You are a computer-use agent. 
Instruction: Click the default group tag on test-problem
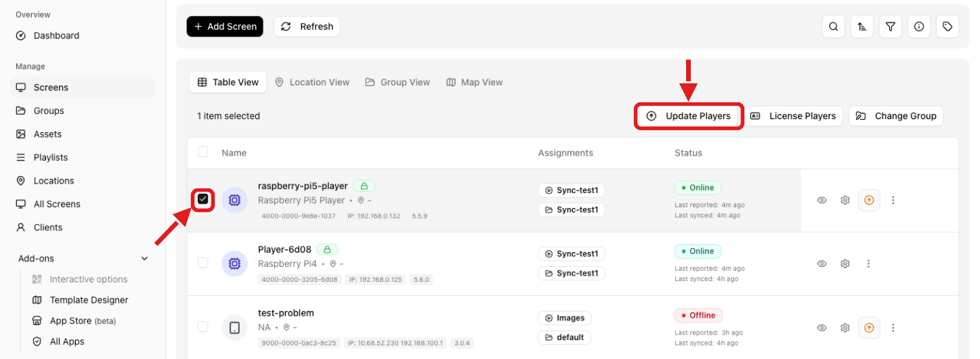click(x=565, y=337)
